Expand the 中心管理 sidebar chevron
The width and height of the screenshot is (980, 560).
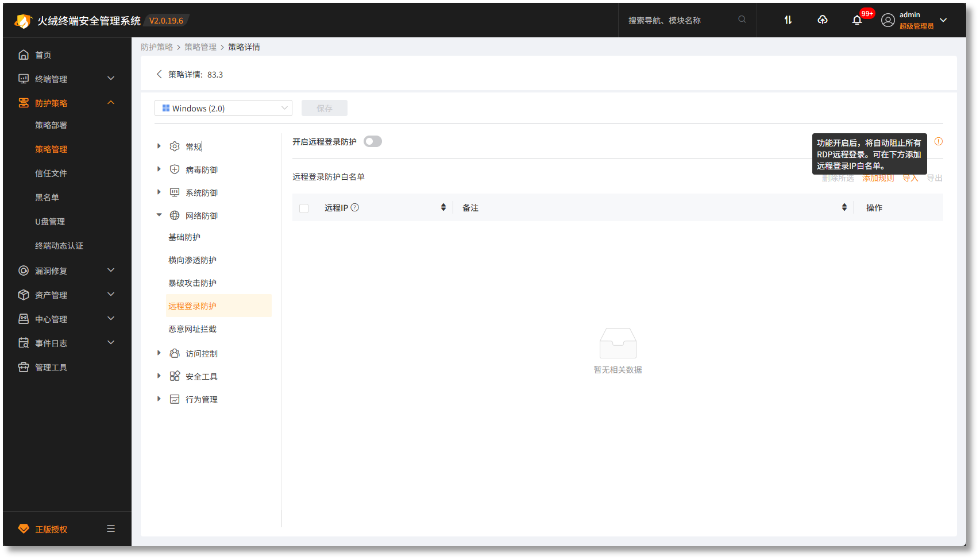click(x=111, y=318)
